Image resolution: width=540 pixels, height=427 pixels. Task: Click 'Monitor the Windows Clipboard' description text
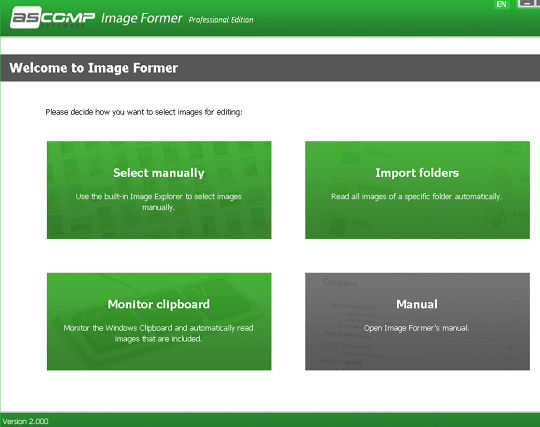click(x=158, y=333)
